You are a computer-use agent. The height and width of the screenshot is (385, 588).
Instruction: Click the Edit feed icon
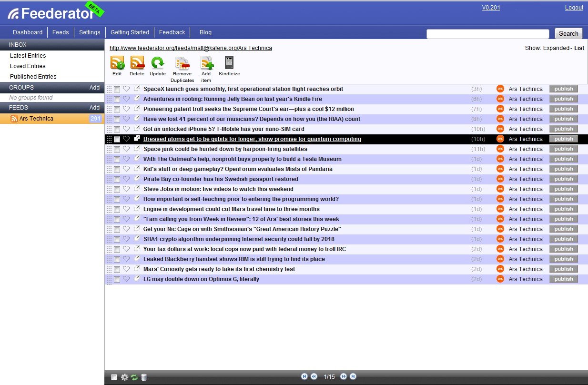[x=117, y=63]
